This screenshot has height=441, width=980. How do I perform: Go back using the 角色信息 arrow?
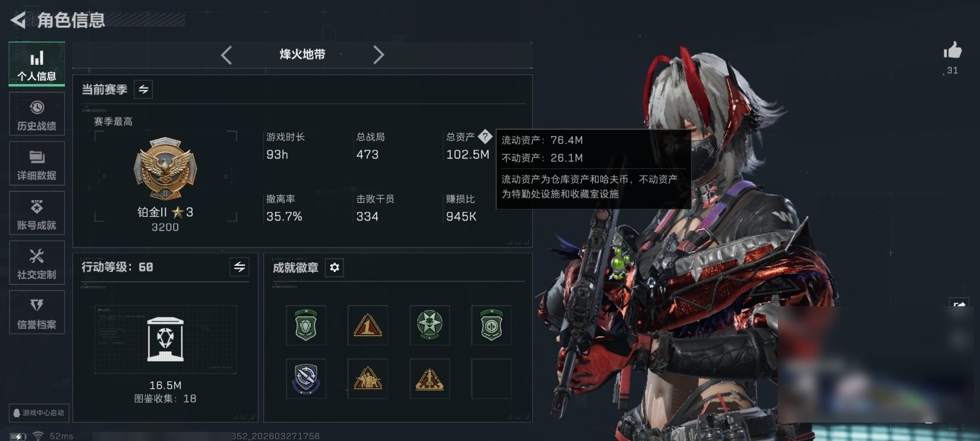coord(18,20)
